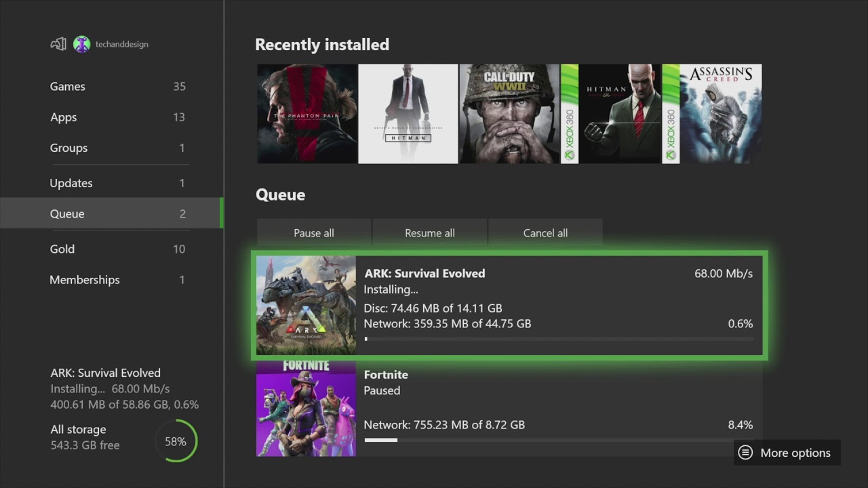Click the Gold count 10
The width and height of the screenshot is (868, 488).
click(x=179, y=249)
